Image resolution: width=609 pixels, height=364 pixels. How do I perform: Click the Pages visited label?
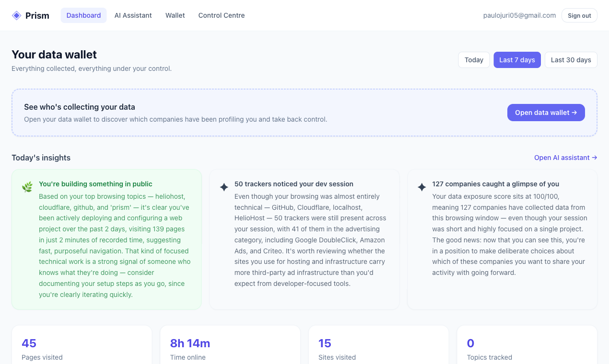(x=42, y=357)
